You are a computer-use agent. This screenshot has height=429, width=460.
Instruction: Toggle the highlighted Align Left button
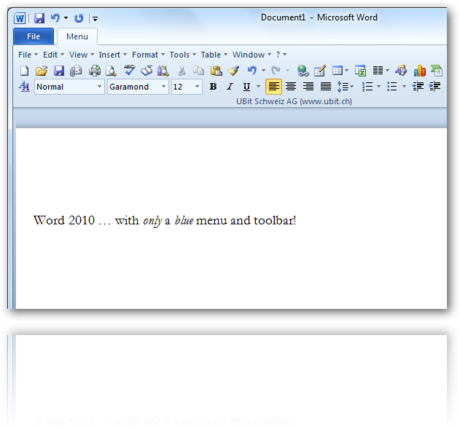(x=274, y=87)
